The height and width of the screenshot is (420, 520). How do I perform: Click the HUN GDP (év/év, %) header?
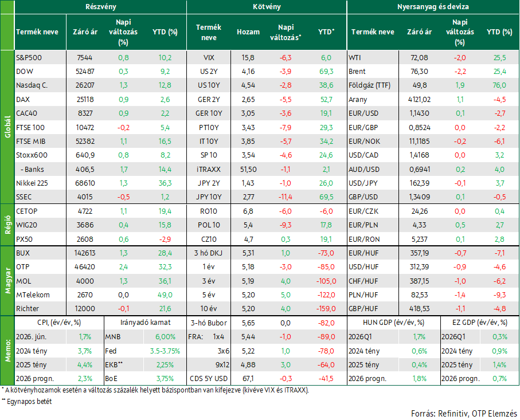[394, 323]
